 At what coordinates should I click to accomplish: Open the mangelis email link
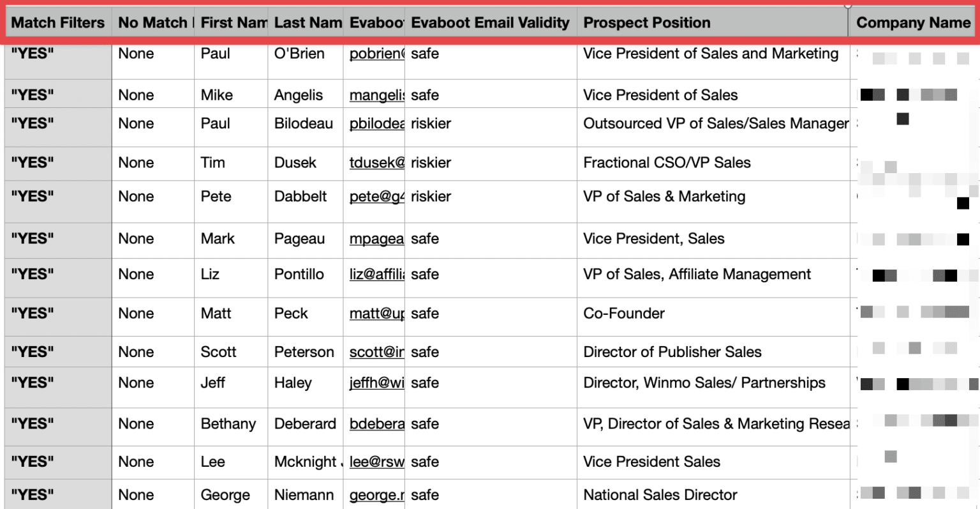[x=376, y=95]
